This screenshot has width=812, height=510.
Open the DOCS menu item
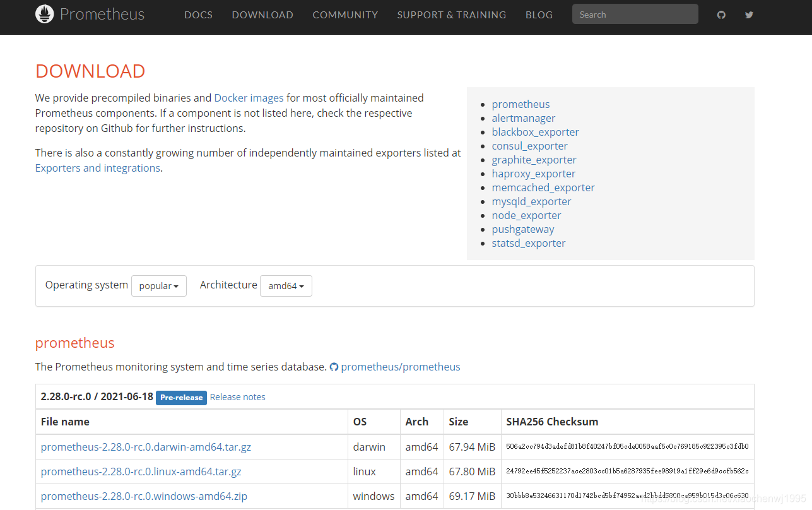198,15
